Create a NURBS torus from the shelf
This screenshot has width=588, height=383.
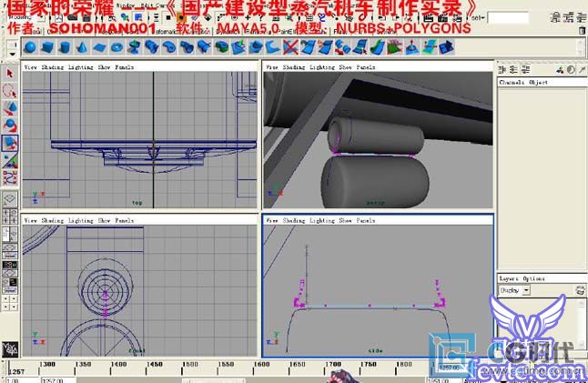[x=117, y=47]
